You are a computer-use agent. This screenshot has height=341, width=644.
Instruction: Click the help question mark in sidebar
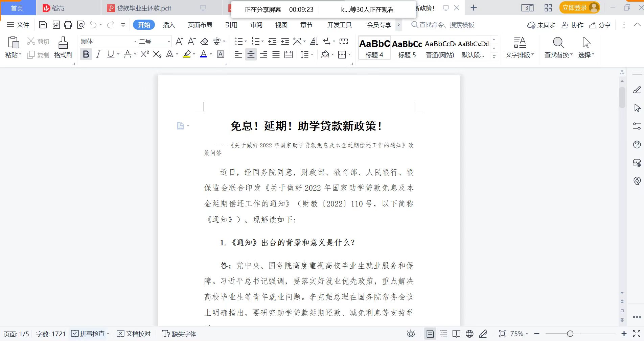(637, 145)
